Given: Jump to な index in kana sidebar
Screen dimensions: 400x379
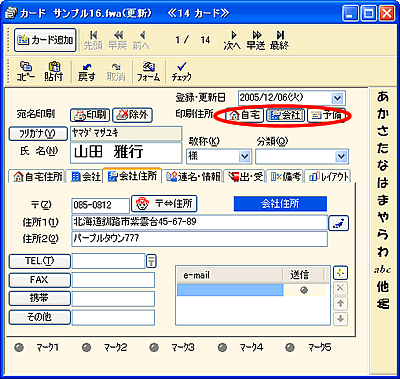Looking at the screenshot, I should 383,165.
